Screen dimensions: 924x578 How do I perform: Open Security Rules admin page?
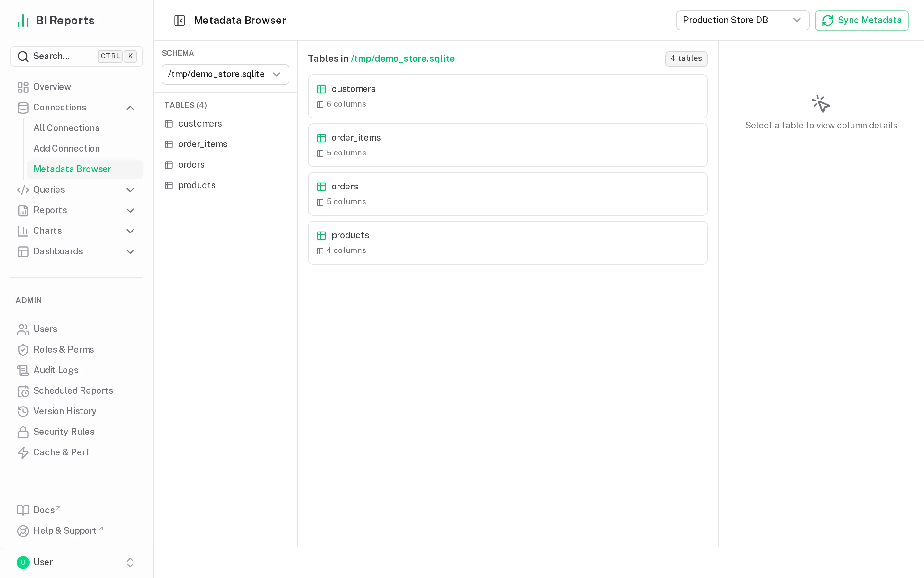(x=76, y=432)
